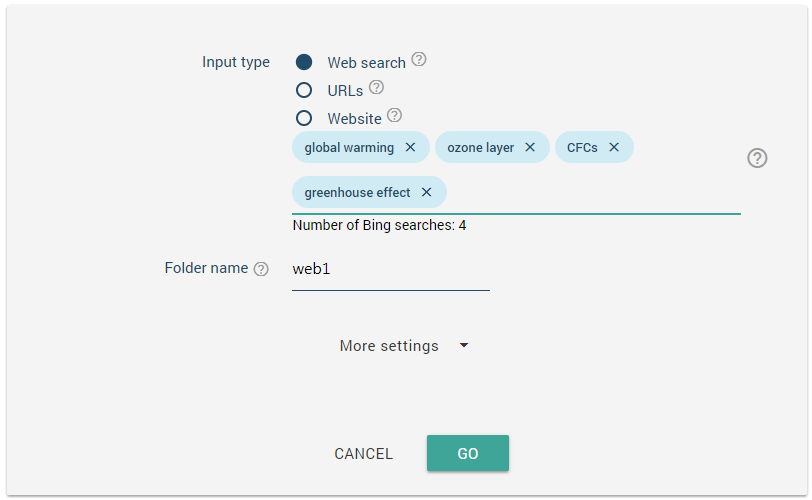Screen dimensions: 812x500
Task: Remove the 'global warming' search term chip
Action: click(410, 147)
